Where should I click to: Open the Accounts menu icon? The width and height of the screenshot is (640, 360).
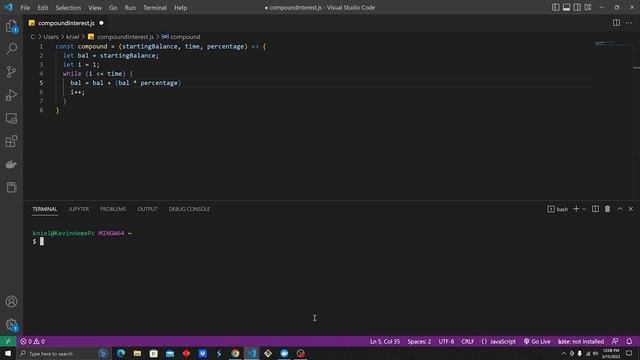pyautogui.click(x=11, y=301)
